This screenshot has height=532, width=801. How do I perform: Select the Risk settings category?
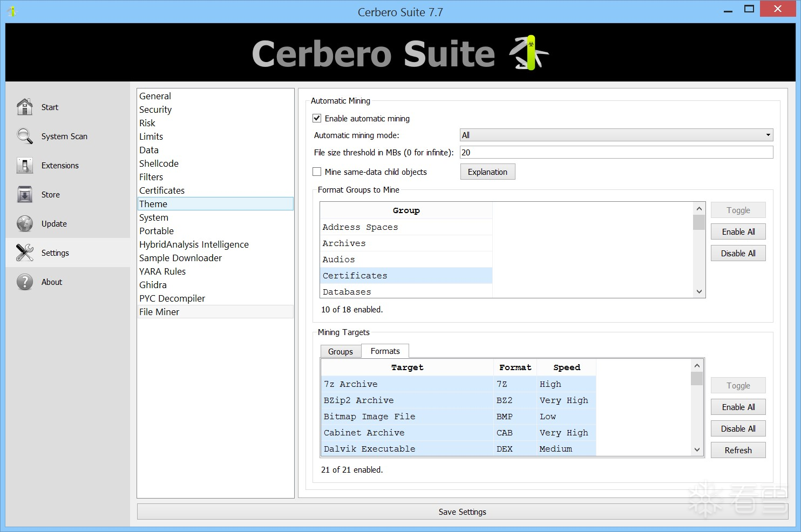pyautogui.click(x=215, y=123)
